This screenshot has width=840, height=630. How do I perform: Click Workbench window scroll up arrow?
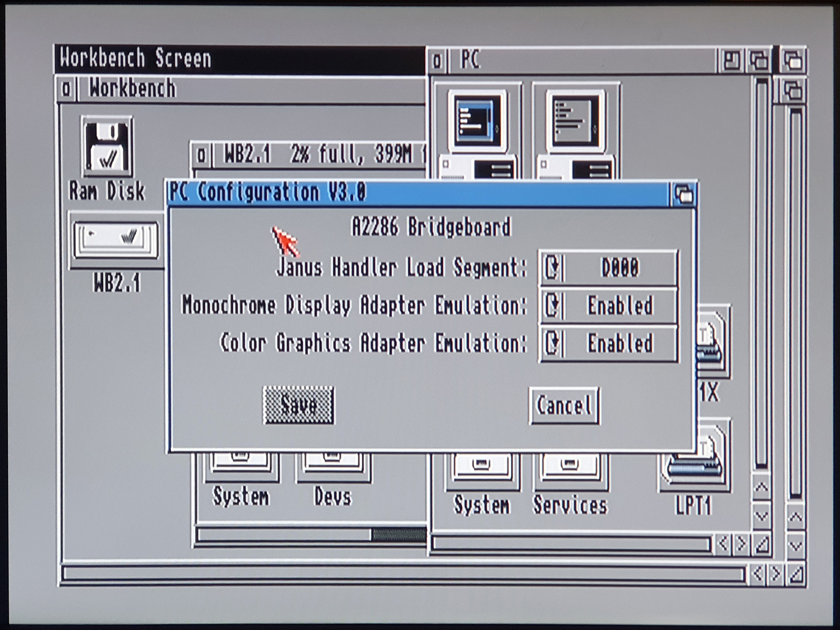pos(796,517)
